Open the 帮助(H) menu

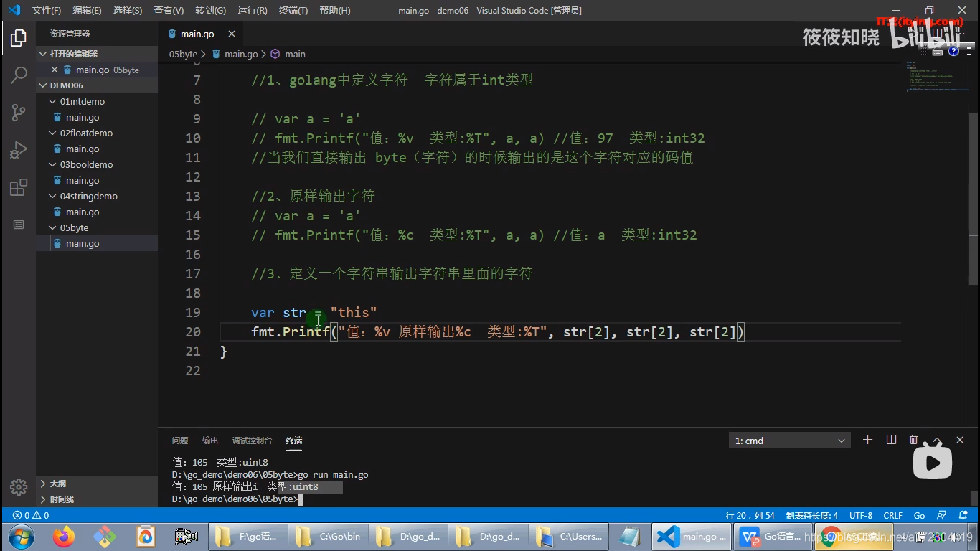(334, 10)
